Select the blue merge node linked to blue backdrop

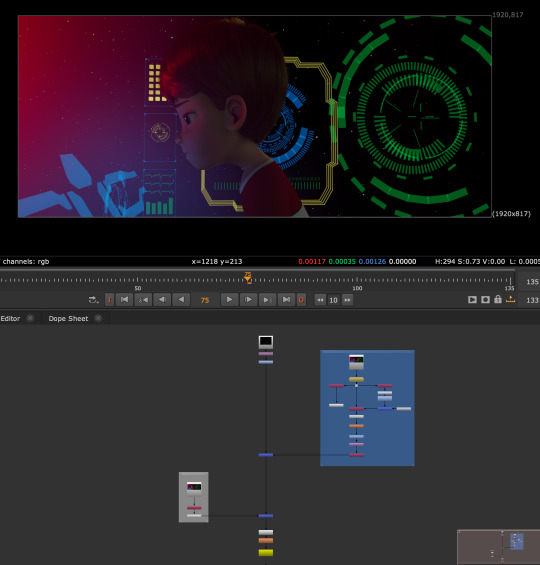[266, 455]
